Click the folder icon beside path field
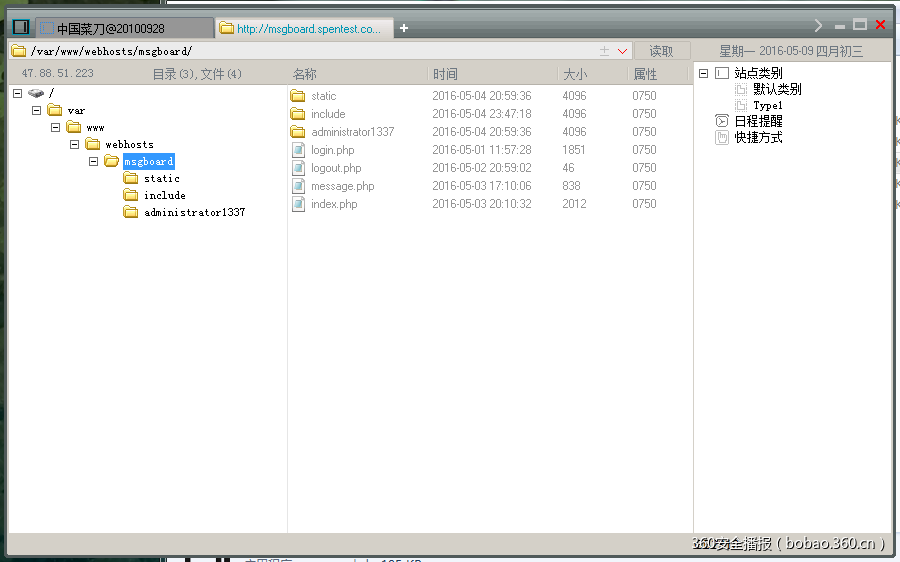The width and height of the screenshot is (900, 562). coord(18,51)
